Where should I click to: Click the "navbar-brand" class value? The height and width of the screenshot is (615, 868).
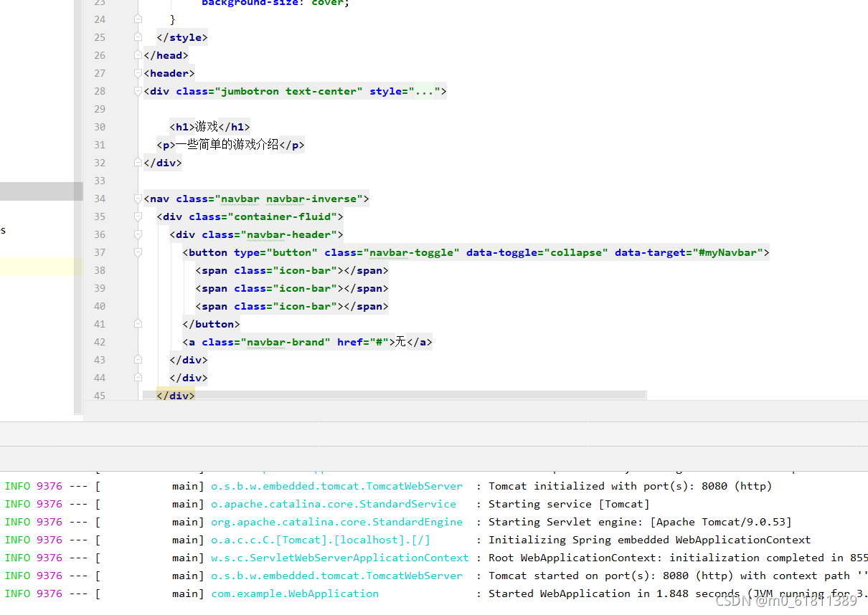point(286,342)
